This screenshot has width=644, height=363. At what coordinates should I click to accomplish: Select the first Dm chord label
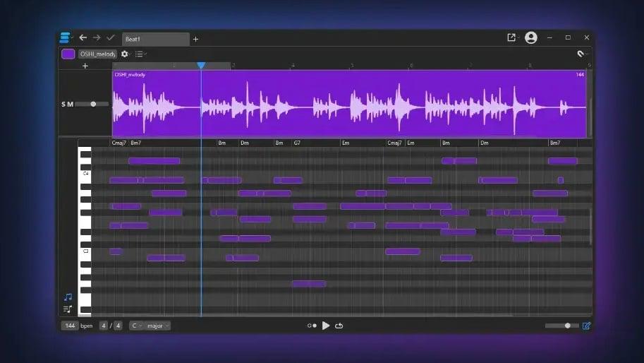coord(244,143)
